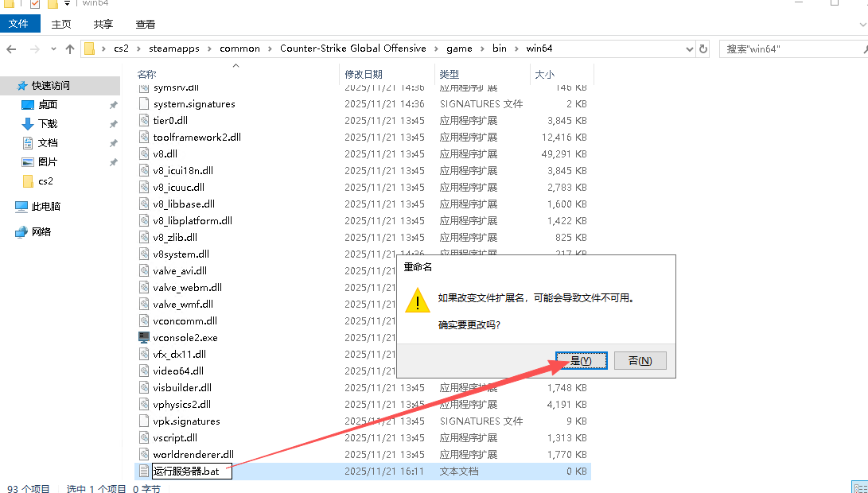
Task: Open the 共享 ribbon tab
Action: pos(103,25)
